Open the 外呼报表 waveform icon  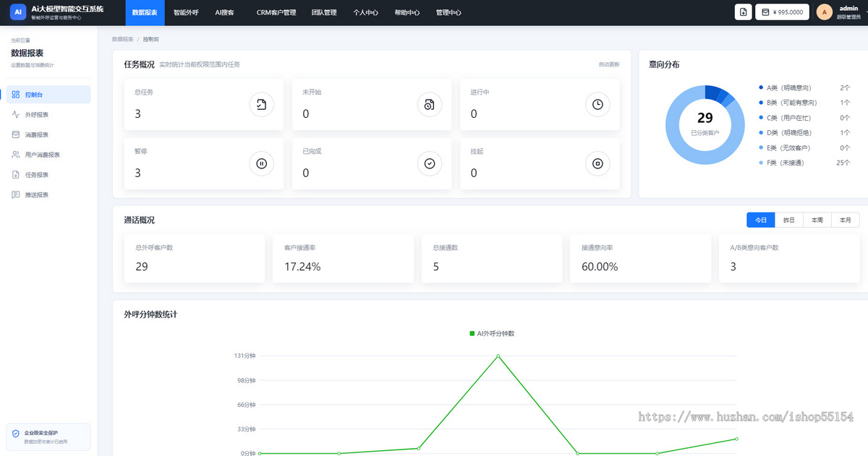click(16, 114)
